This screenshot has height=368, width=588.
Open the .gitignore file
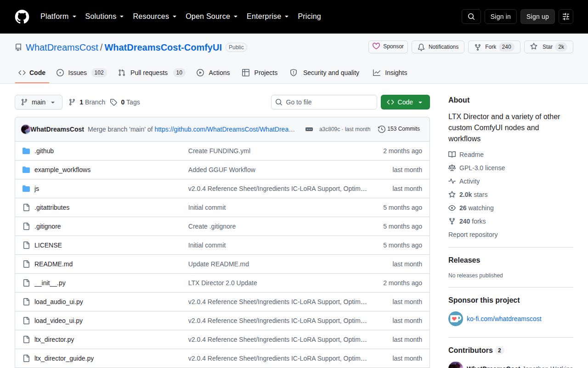[48, 226]
